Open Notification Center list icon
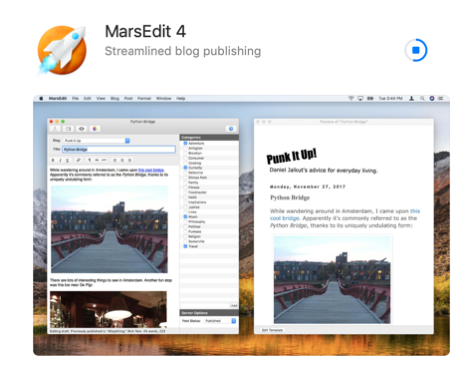 click(x=440, y=98)
